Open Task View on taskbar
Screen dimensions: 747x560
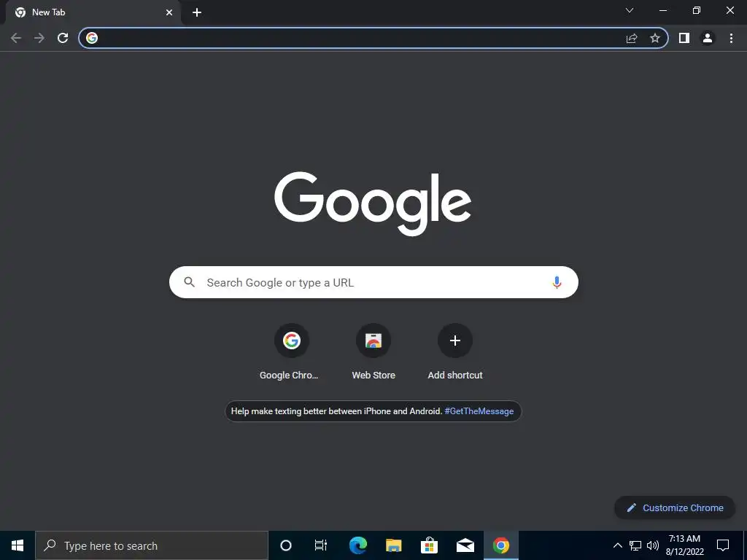[x=321, y=545]
